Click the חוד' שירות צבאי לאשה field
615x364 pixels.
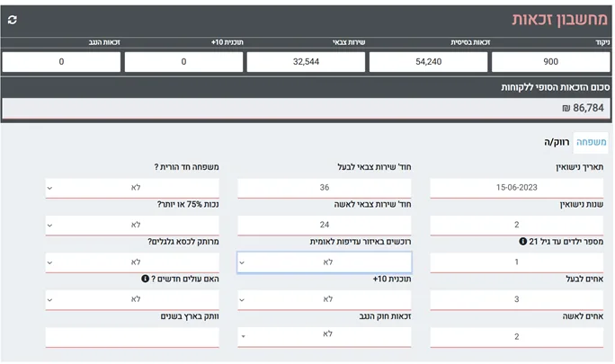[x=325, y=226]
